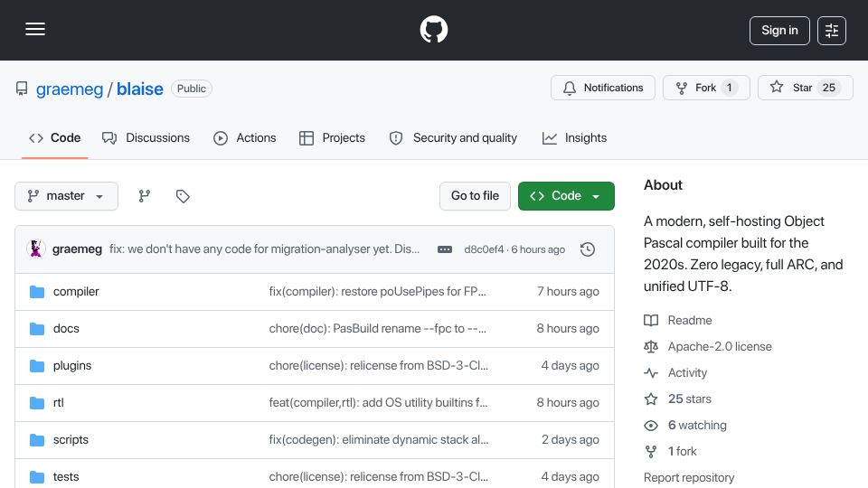Open the tests folder

pos(66,477)
